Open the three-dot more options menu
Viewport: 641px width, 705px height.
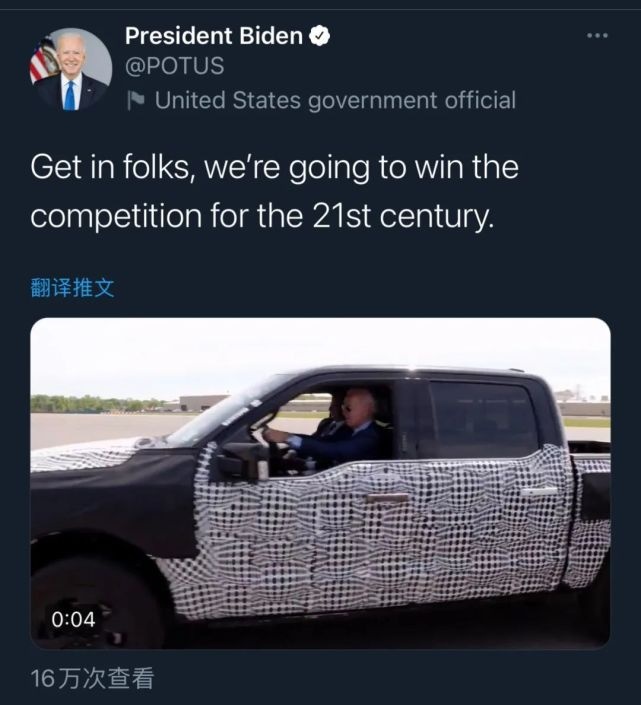coord(597,36)
